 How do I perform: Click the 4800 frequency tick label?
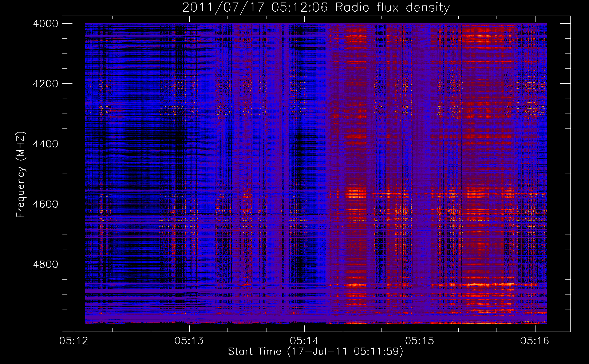(46, 264)
